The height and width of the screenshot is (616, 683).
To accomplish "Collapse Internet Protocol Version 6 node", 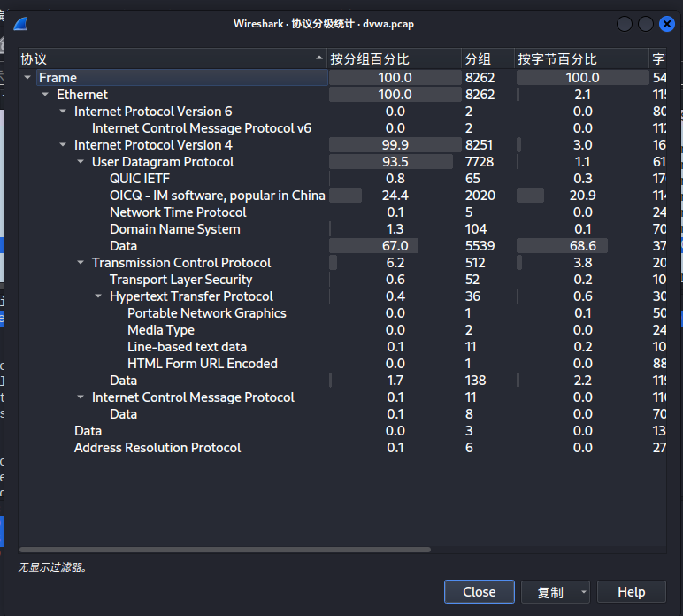I will click(63, 112).
